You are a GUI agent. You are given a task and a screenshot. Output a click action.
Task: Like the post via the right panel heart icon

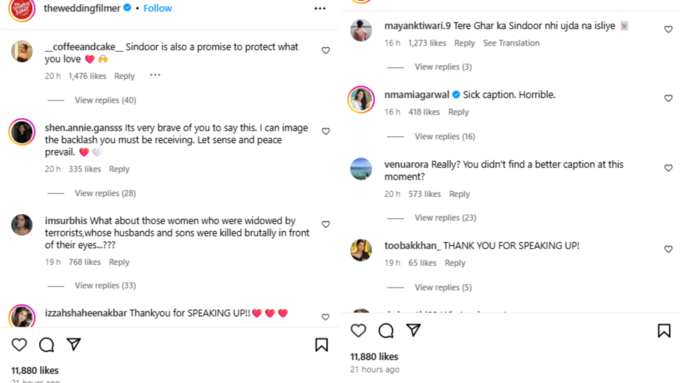tap(358, 331)
